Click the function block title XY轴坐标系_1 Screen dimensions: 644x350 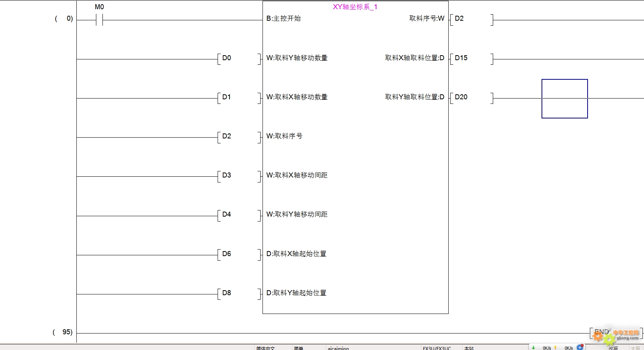355,7
